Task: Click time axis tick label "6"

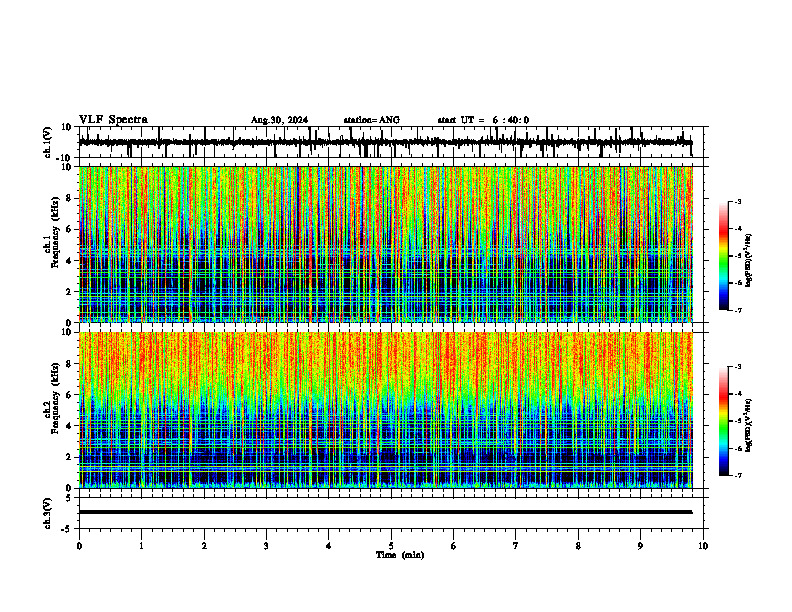Action: (x=454, y=546)
